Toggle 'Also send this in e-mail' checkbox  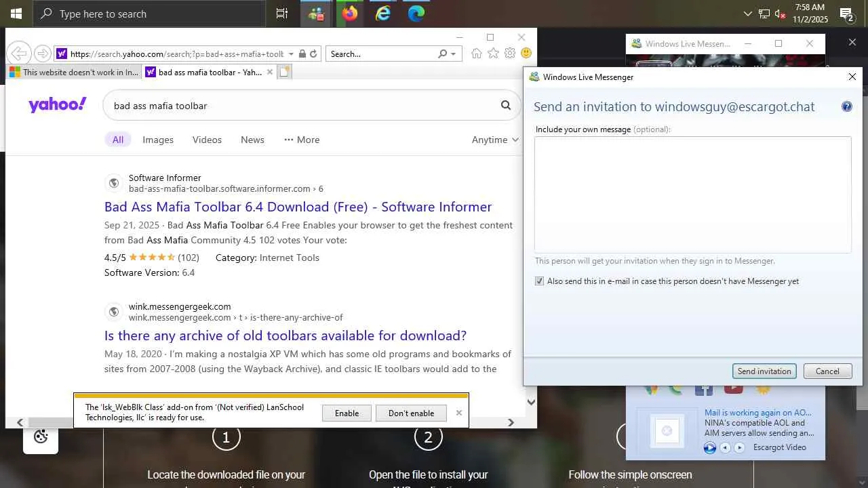[540, 281]
